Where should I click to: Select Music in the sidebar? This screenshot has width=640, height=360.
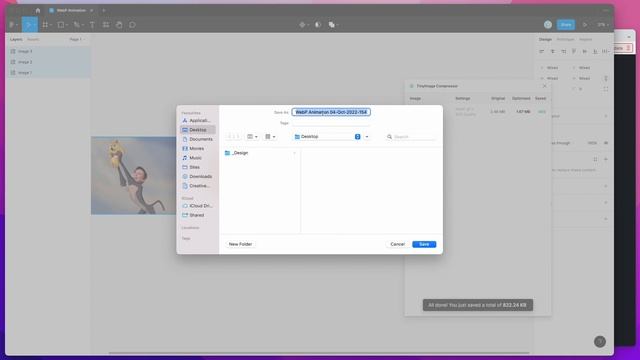[198, 158]
